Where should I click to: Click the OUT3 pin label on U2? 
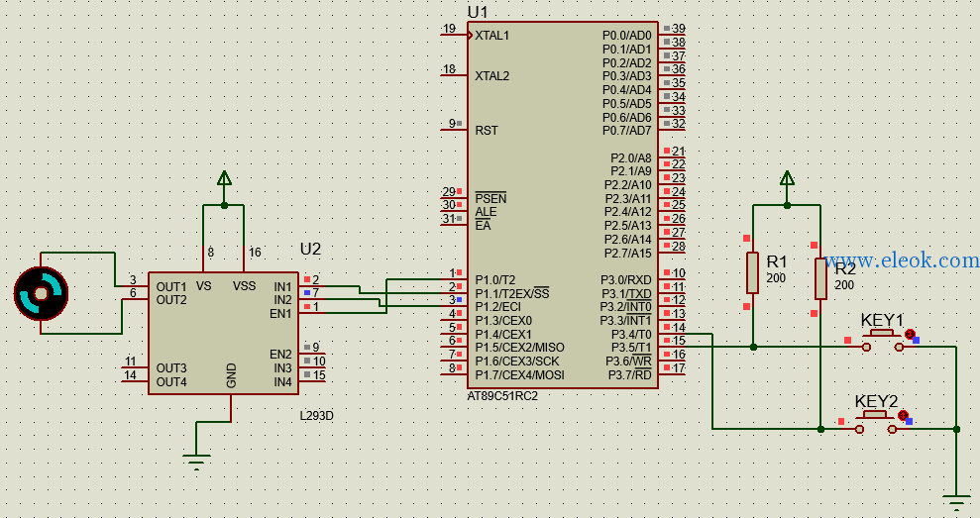click(x=171, y=368)
